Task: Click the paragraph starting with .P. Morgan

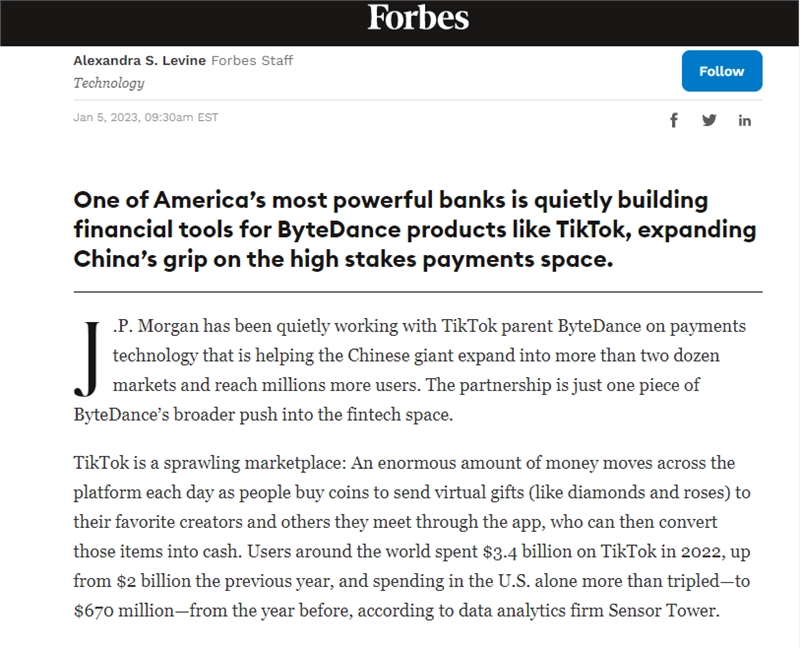Action: pos(411,370)
